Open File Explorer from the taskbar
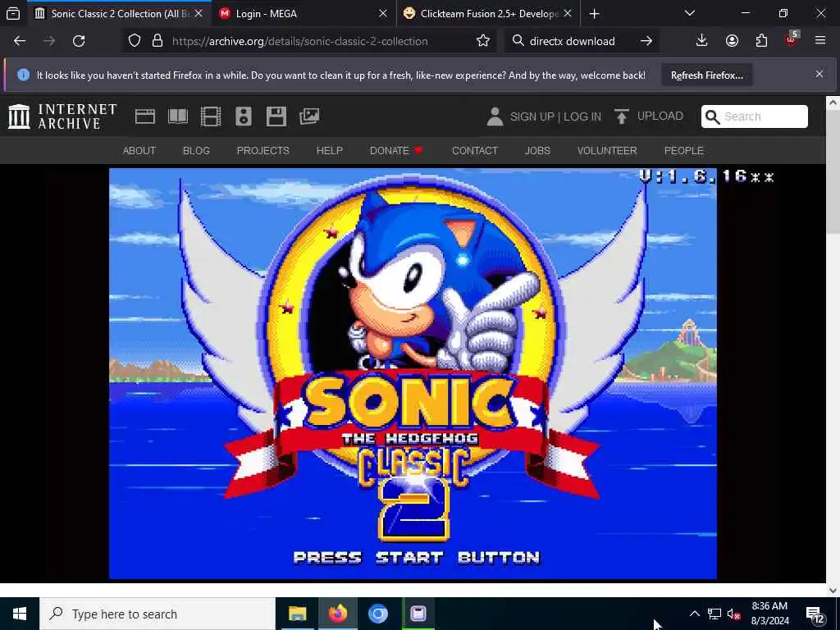The height and width of the screenshot is (630, 840). coord(297,614)
